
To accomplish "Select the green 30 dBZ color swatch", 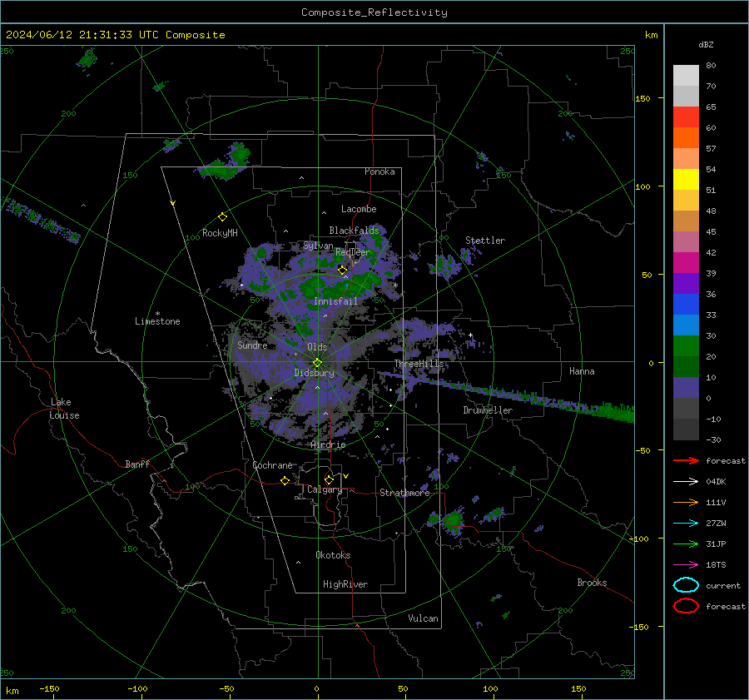I will pos(686,346).
